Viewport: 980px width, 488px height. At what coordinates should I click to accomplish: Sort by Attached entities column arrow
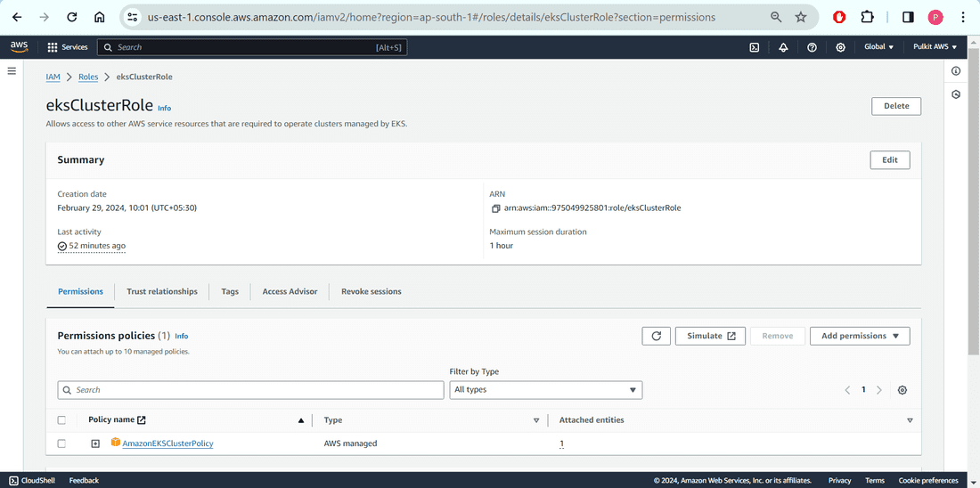point(910,420)
